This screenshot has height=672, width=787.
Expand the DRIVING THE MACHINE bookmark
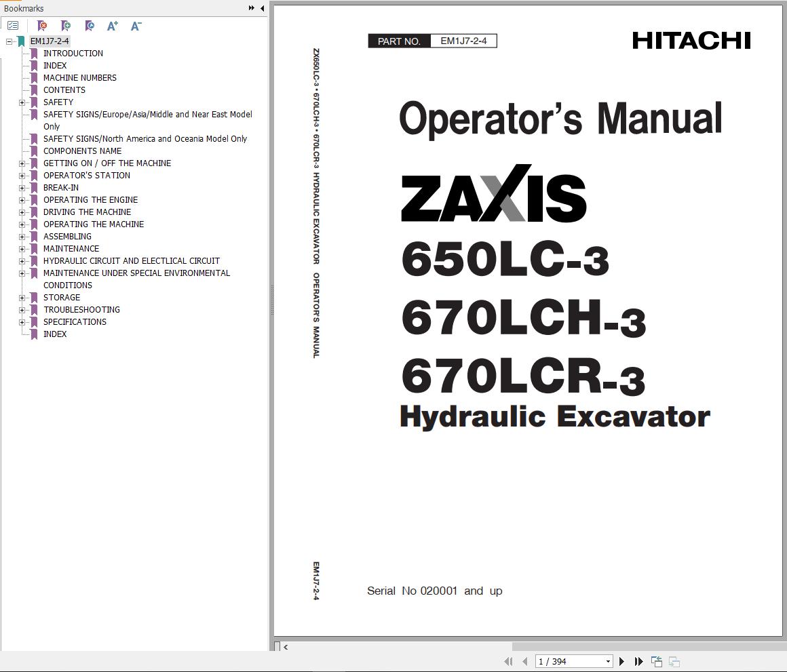pos(22,213)
